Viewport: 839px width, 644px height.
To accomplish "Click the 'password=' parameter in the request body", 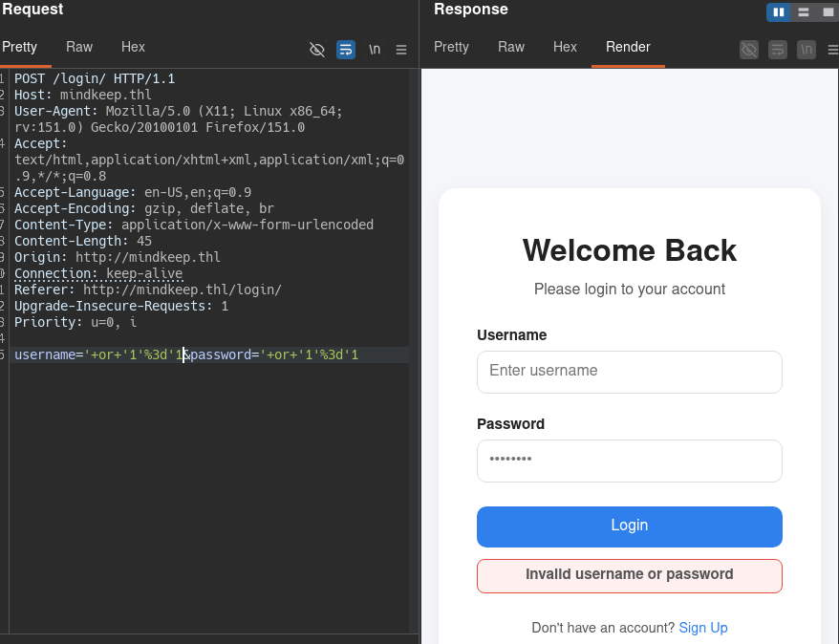I will coord(225,354).
